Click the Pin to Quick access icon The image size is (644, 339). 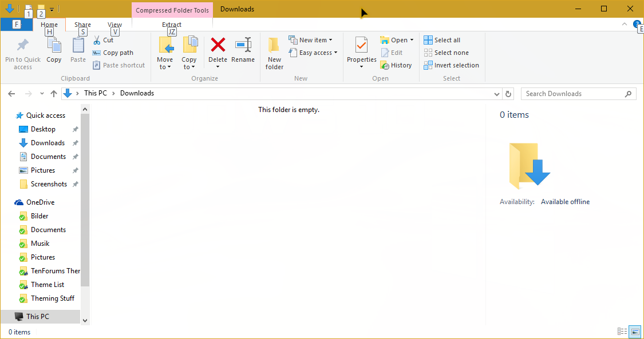click(x=22, y=45)
